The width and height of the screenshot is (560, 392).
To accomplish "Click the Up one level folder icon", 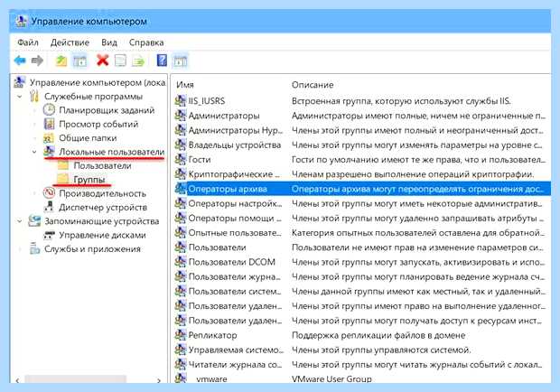I will (x=61, y=61).
